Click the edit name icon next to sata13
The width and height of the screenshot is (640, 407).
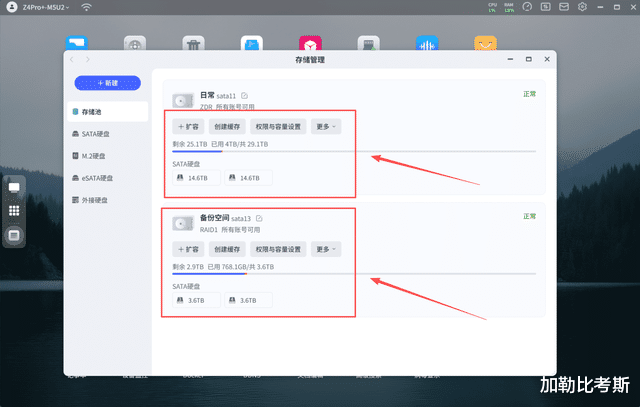(259, 218)
